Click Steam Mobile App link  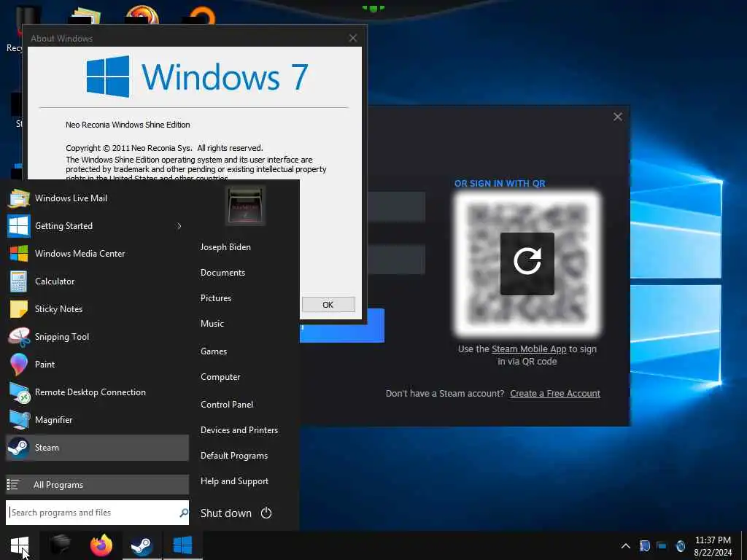point(529,349)
